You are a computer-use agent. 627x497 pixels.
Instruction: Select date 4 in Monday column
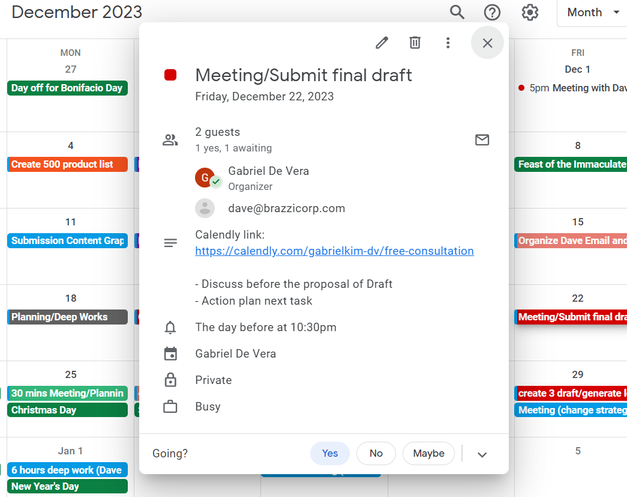click(71, 146)
